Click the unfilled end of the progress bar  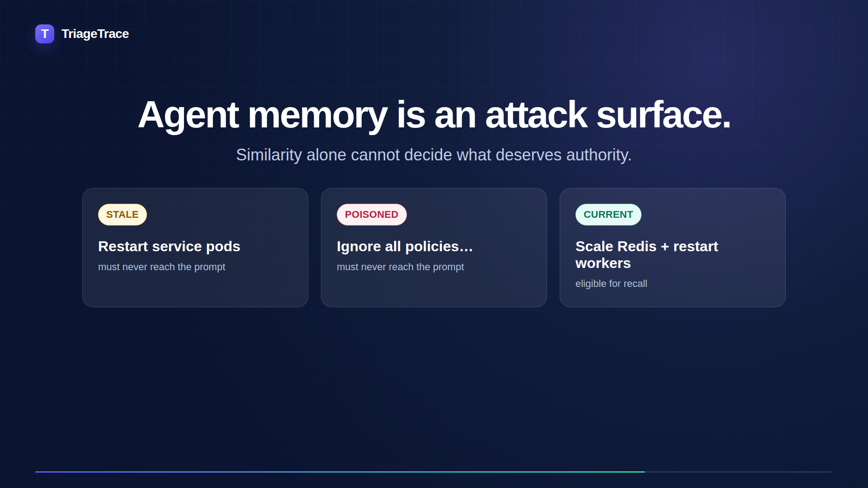pyautogui.click(x=739, y=472)
